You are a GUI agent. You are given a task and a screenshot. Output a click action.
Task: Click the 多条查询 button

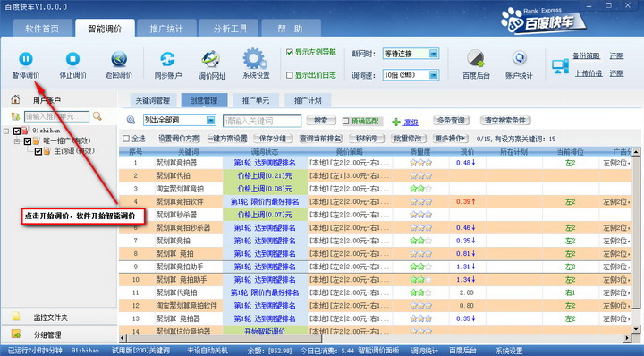451,121
